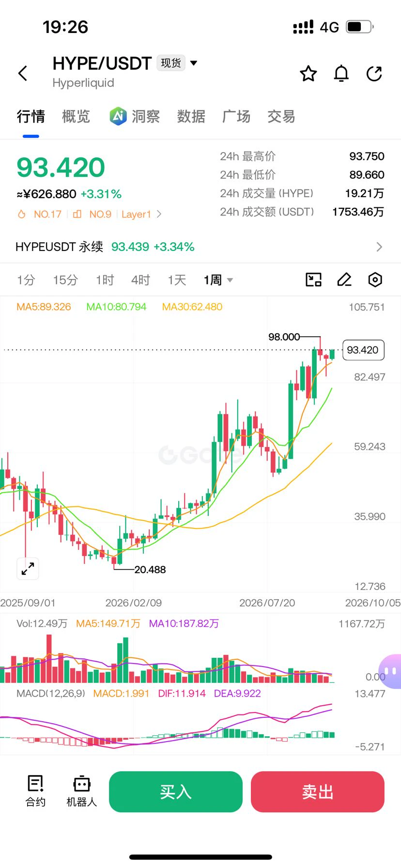Select the 1天 timeframe
Screen dimensions: 401x868
(177, 280)
